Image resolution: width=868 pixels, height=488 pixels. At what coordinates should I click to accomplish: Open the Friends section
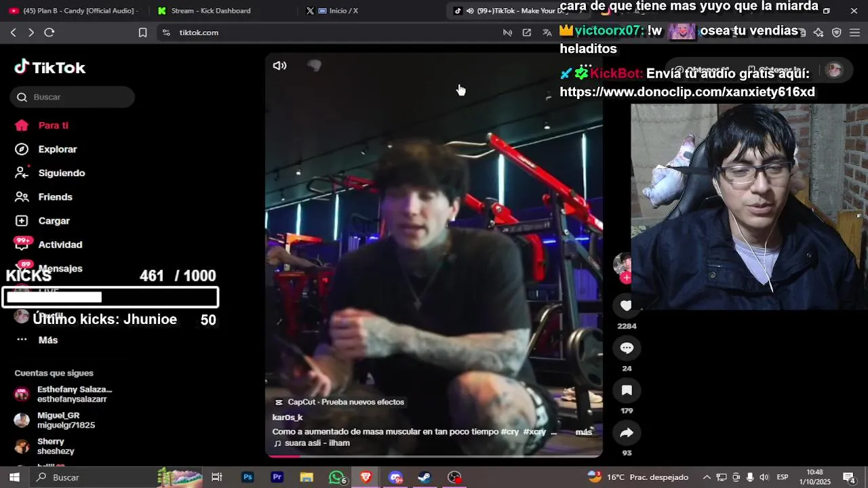(43, 197)
